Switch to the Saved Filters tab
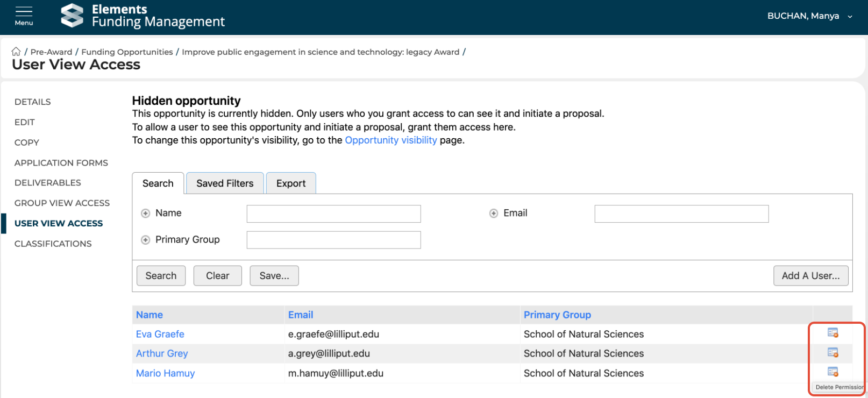 pyautogui.click(x=225, y=183)
